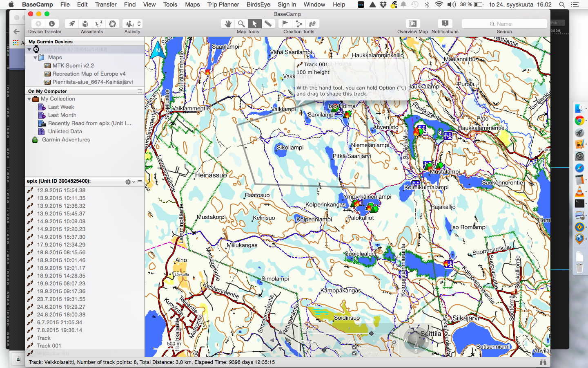Viewport: 588px width, 368px height.
Task: Select the Last Week smart list
Action: point(61,107)
